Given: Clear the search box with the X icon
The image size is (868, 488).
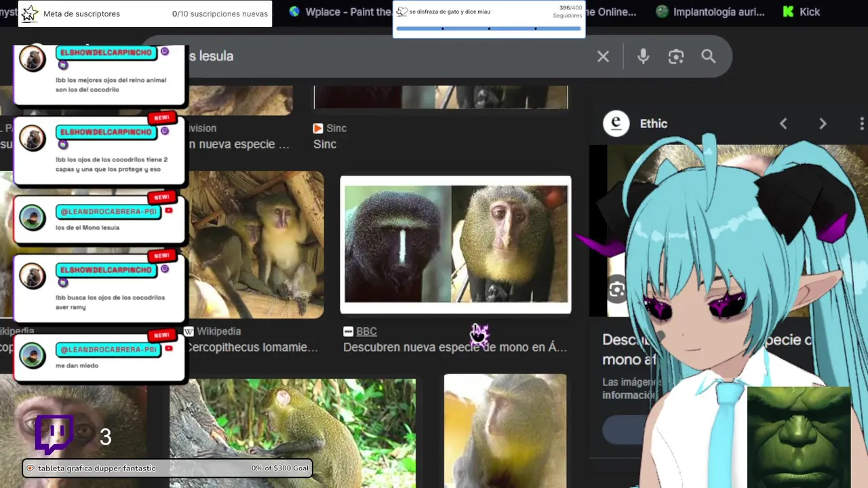Looking at the screenshot, I should coord(603,56).
